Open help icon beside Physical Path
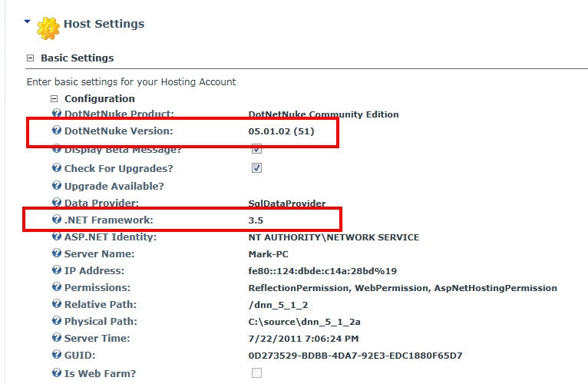Viewport: 588px width, 384px height. 57,321
